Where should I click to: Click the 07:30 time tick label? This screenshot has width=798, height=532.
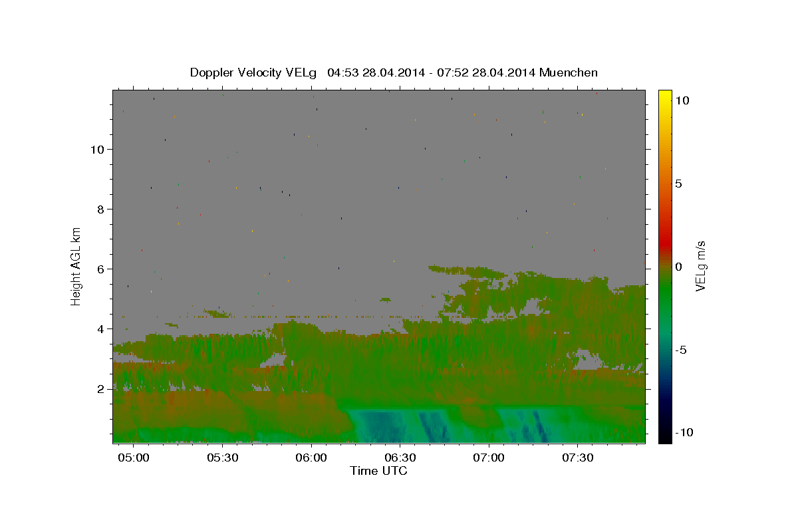click(578, 458)
